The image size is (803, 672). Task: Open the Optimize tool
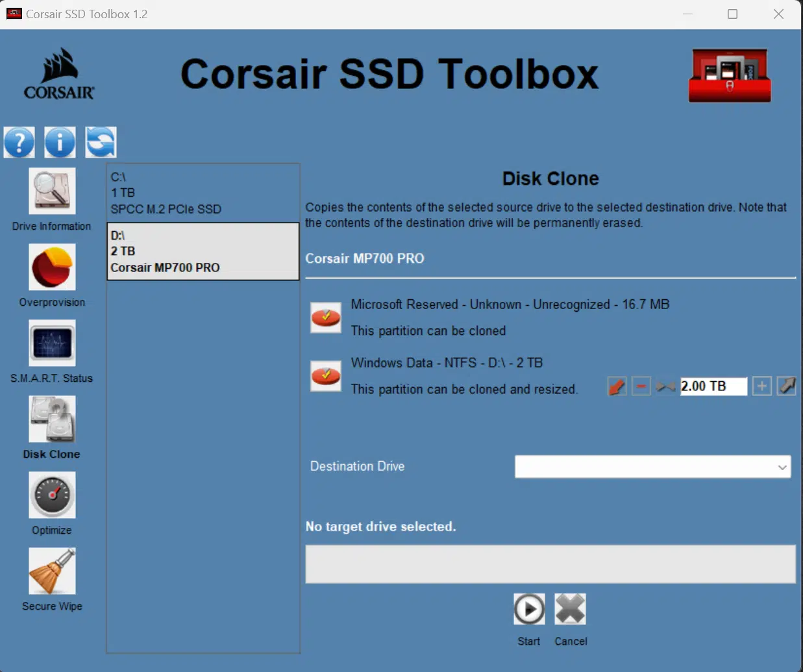[52, 495]
